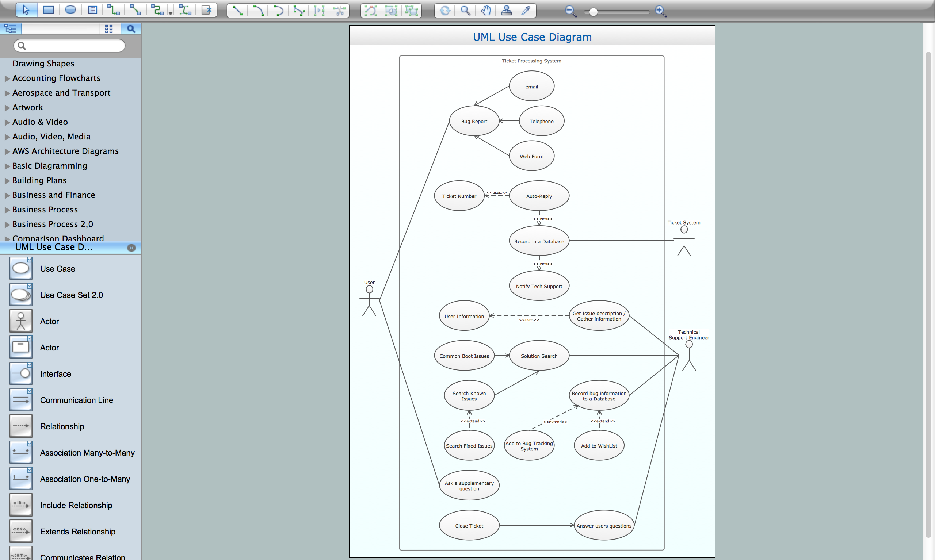Click the zoom slider handle
The width and height of the screenshot is (935, 560).
593,12
